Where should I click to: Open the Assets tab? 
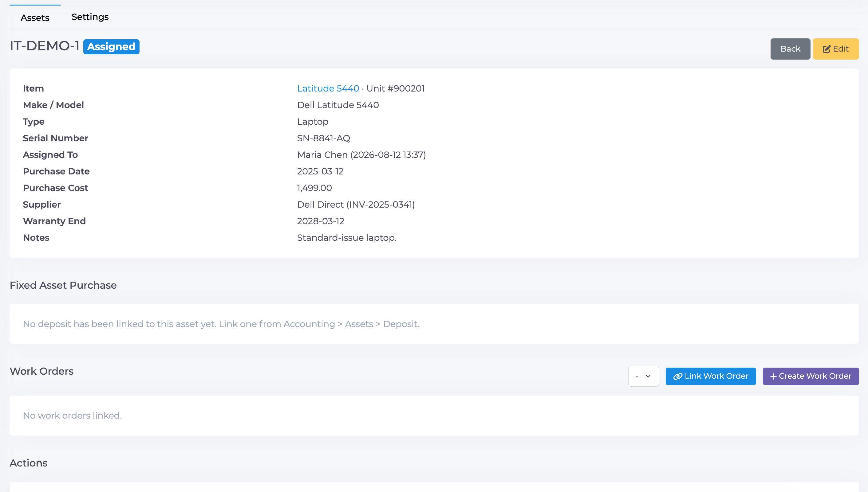(35, 18)
